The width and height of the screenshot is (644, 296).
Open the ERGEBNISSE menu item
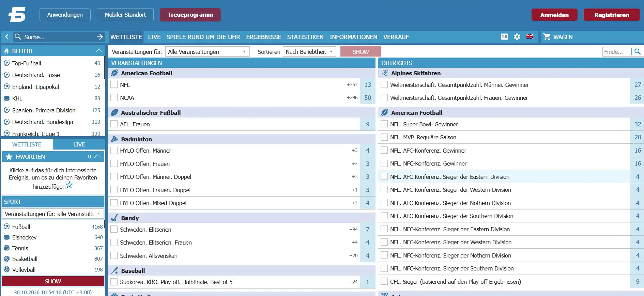(264, 37)
